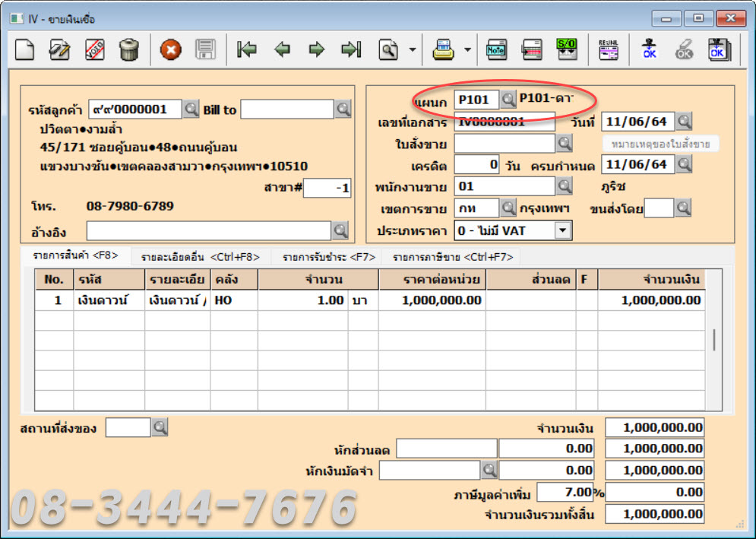Delete record with trash can icon

128,49
